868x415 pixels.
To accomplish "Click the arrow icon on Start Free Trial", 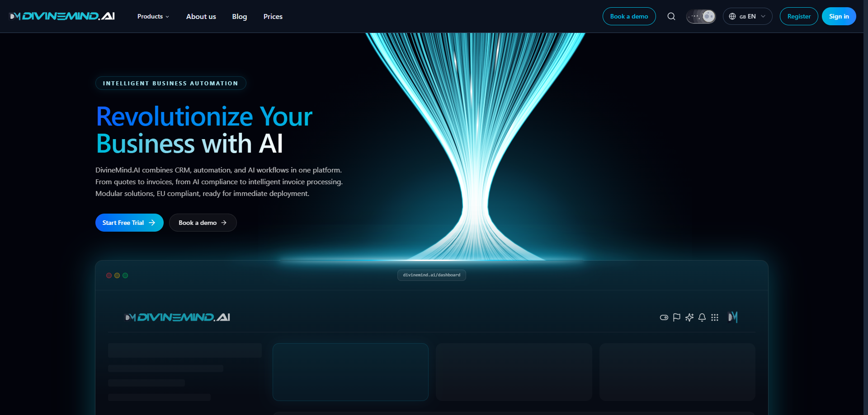I will [152, 223].
